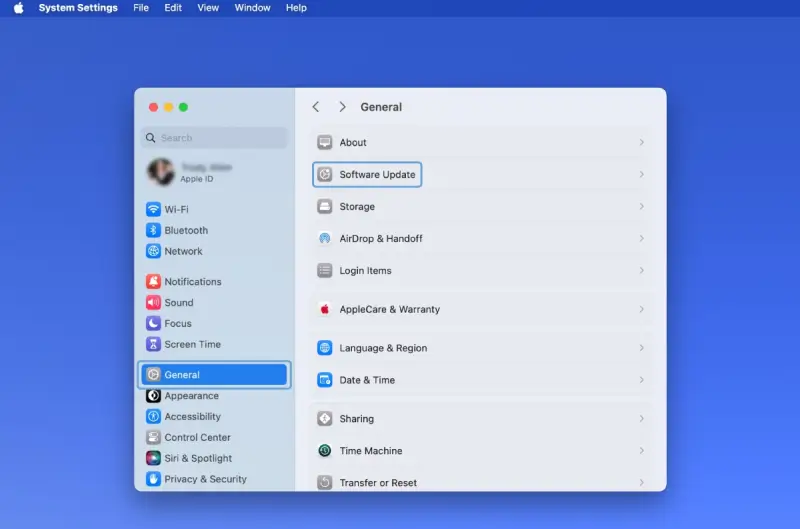Click the Network globe icon

[x=153, y=251]
